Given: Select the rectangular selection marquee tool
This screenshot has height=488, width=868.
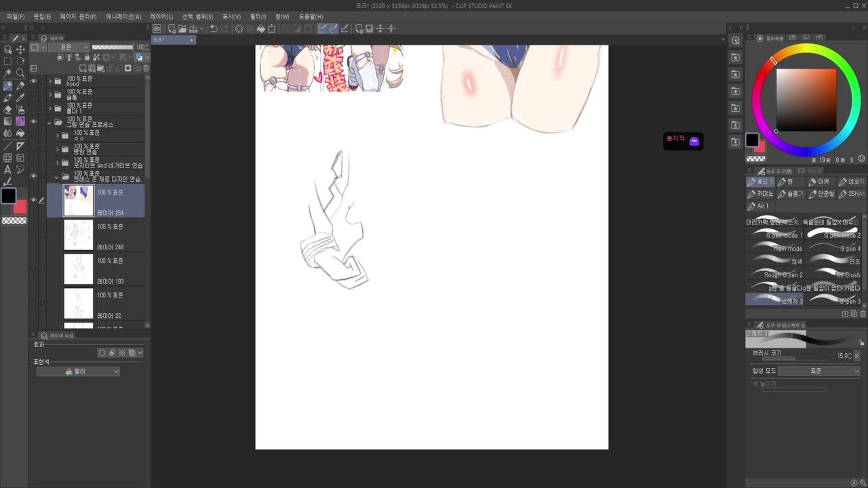Looking at the screenshot, I should 8,61.
